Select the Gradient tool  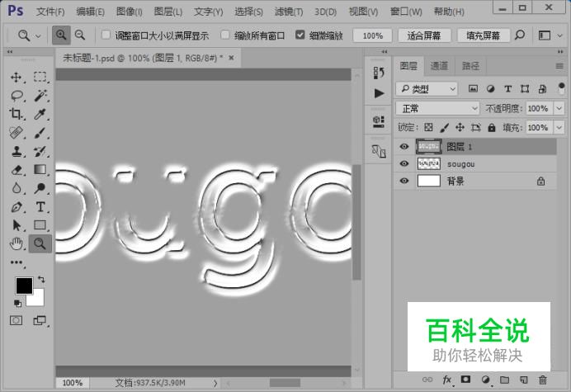40,170
